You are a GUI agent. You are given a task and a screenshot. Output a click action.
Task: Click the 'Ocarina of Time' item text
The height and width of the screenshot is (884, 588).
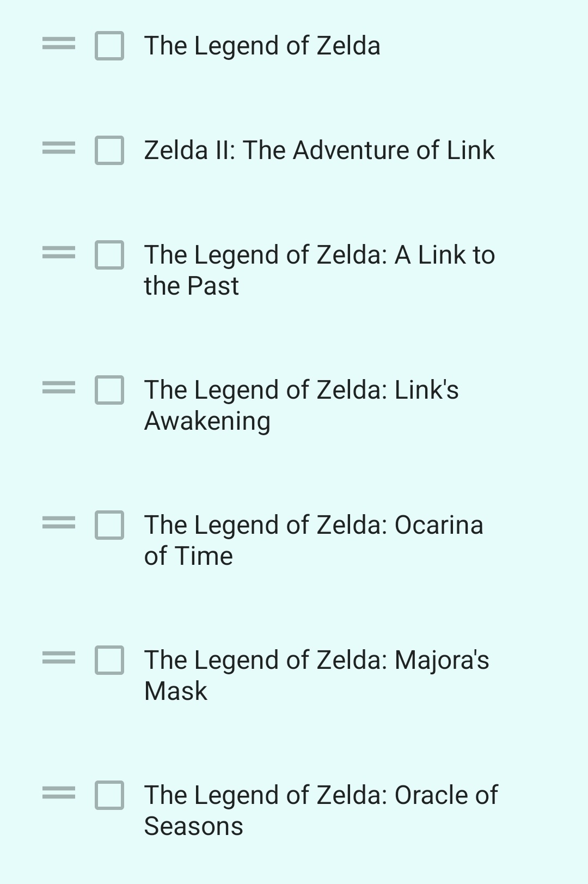pyautogui.click(x=313, y=540)
